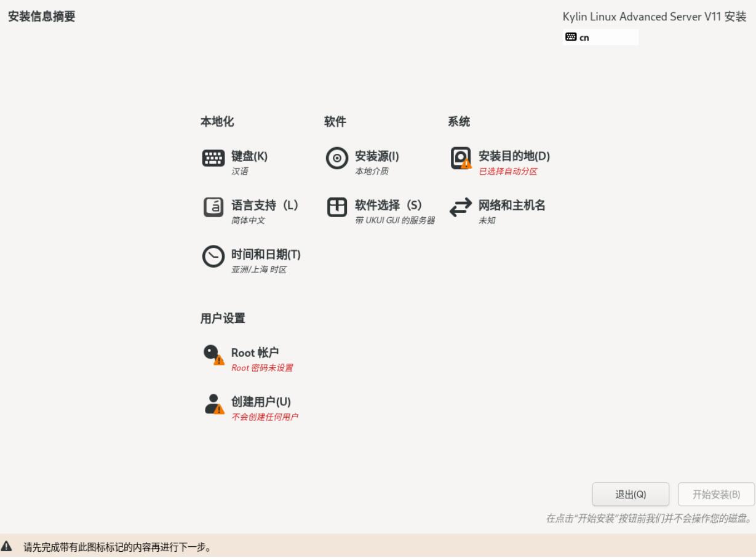
Task: Click the keyboard icon under 本地化
Action: tap(213, 159)
